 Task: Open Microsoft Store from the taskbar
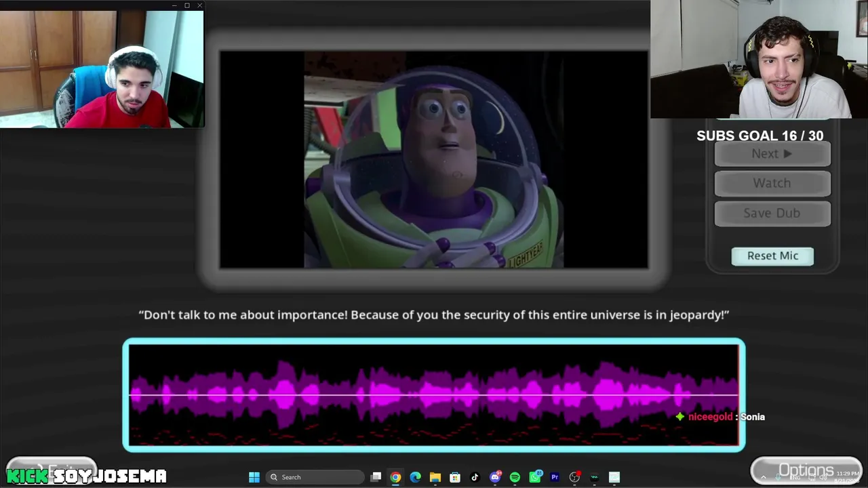(x=455, y=477)
